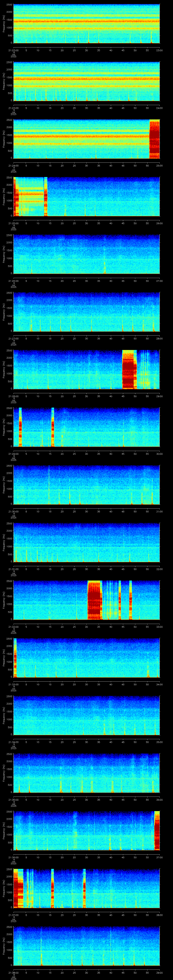Click the red broadband burst in the 21:24:00 panel
173x980 pixels.
(x=154, y=139)
